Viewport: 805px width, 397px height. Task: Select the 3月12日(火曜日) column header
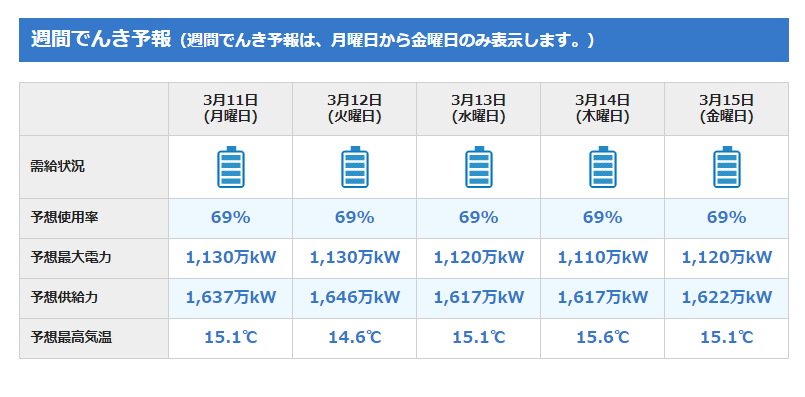(355, 108)
